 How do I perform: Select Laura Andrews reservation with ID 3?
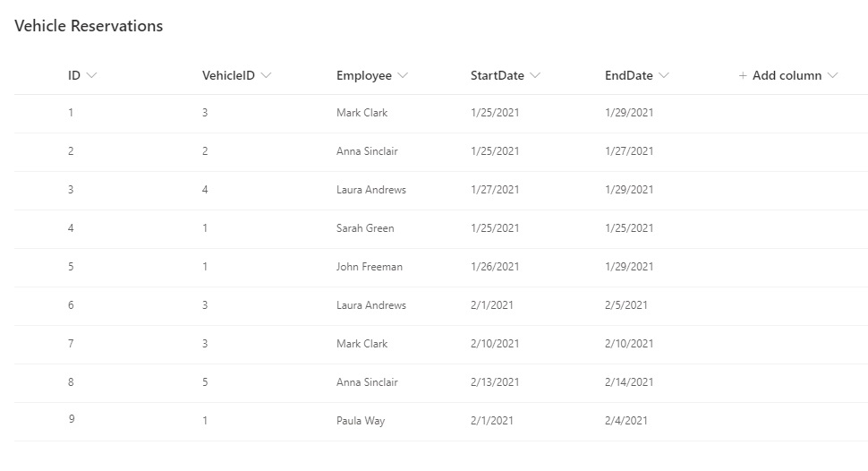441,190
